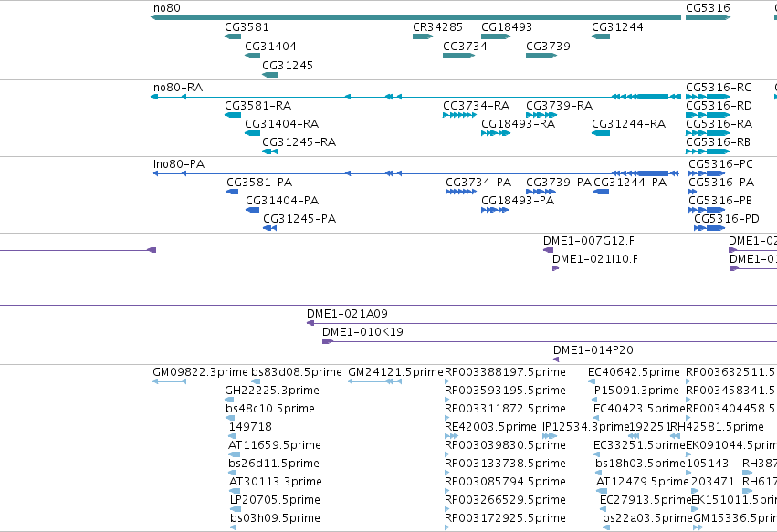This screenshot has width=777, height=532.
Task: Open the CG5316-PB CDS label
Action: [720, 201]
